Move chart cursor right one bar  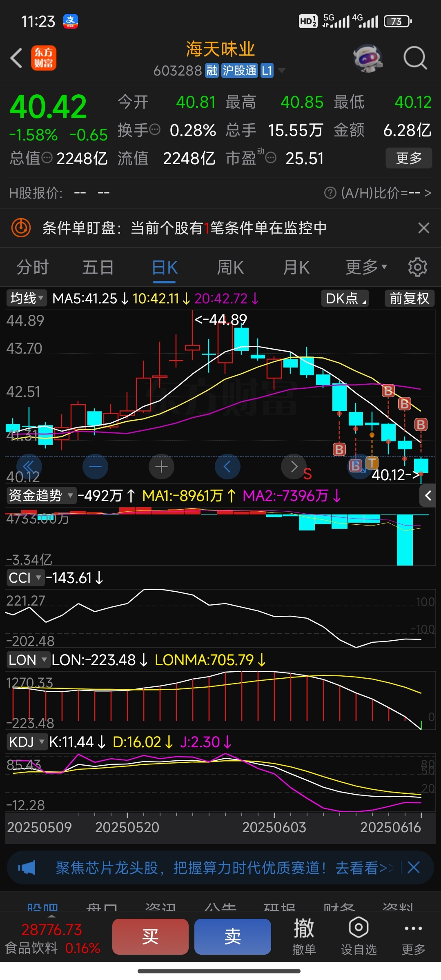294,466
